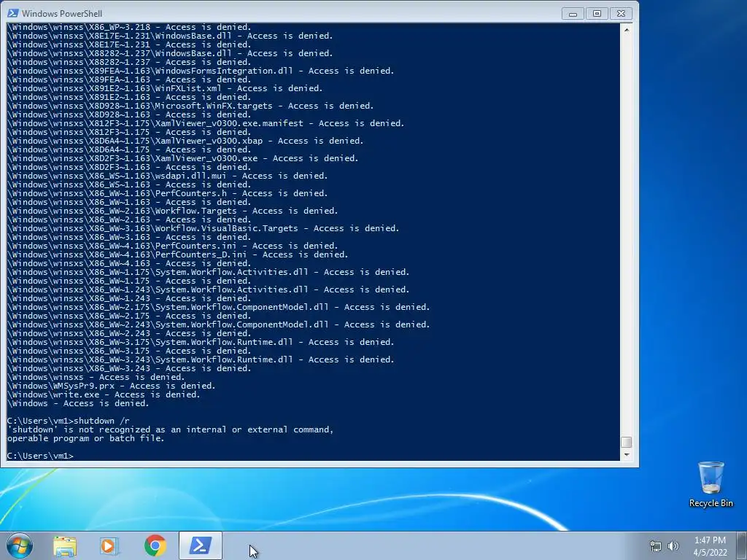Click the Show desktop strip at the taskbar end
747x560 pixels.
click(742, 545)
